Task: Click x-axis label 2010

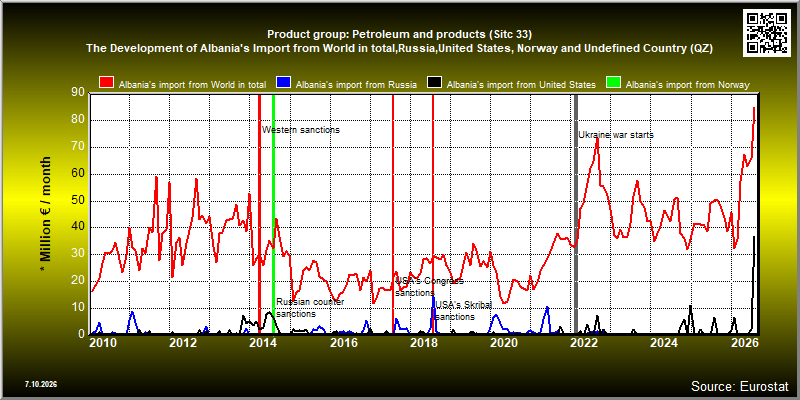Action: click(103, 343)
